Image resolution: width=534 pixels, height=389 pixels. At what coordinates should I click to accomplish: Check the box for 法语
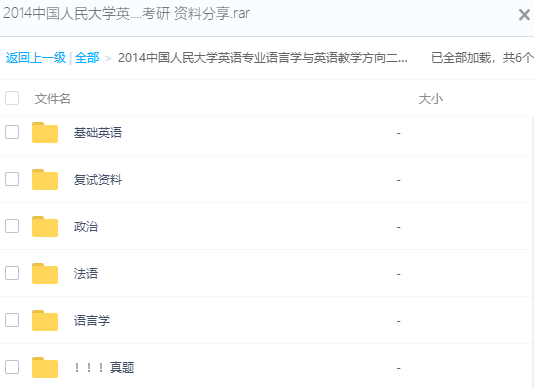click(x=12, y=273)
